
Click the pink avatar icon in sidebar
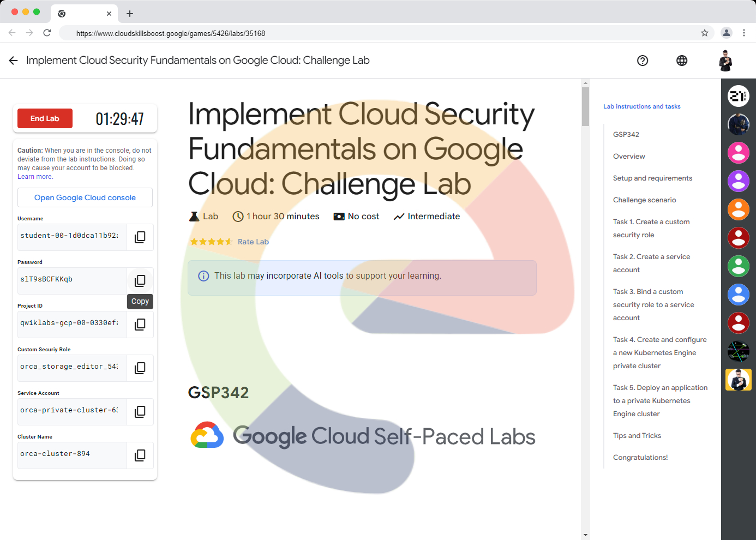pos(739,153)
